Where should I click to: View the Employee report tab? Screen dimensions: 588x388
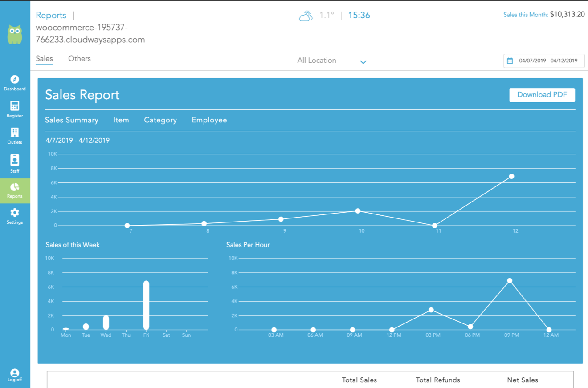click(209, 120)
